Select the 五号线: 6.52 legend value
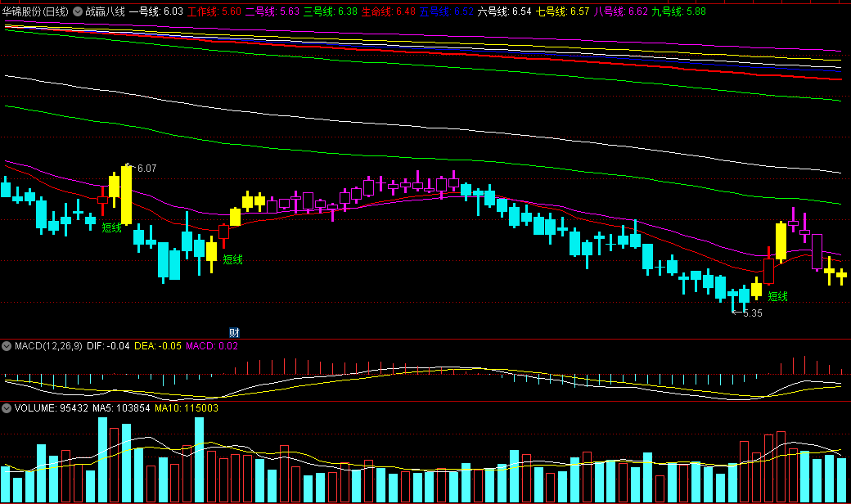 click(446, 11)
